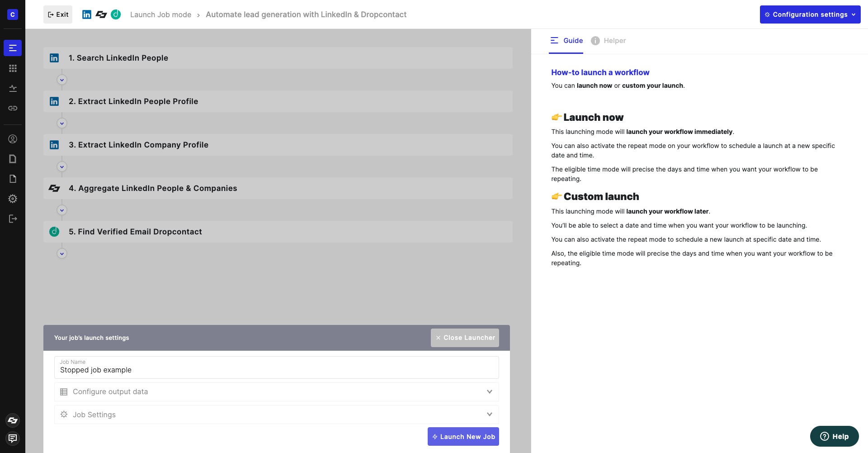Select step 4. Aggregate LinkedIn People & Companies

coord(278,188)
